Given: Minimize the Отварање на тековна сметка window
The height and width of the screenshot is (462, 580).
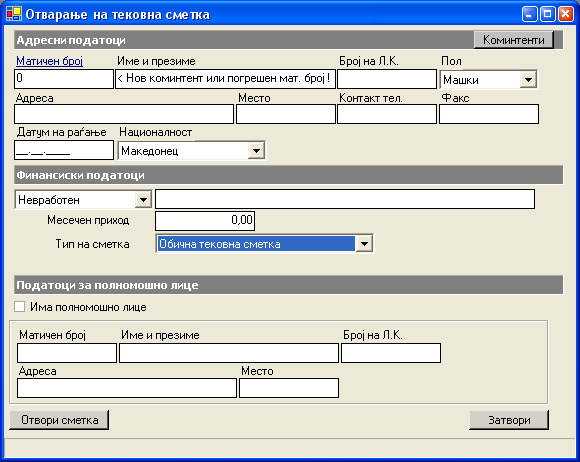Looking at the screenshot, I should [529, 14].
